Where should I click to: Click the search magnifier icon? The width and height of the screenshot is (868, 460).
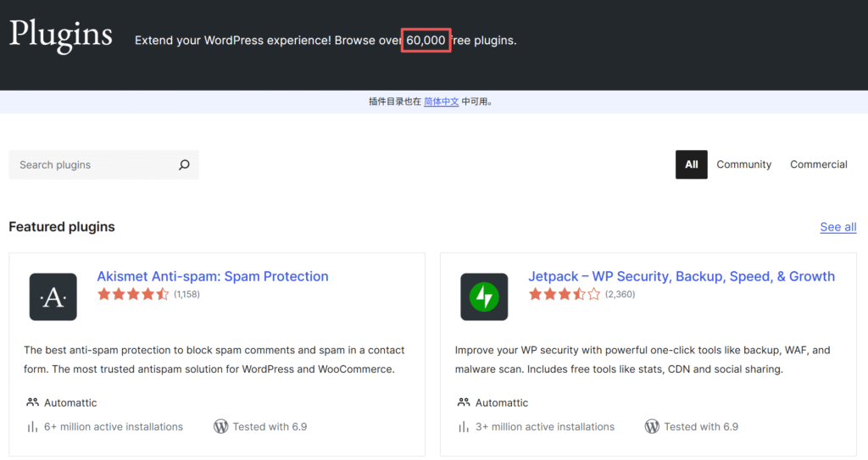click(184, 165)
